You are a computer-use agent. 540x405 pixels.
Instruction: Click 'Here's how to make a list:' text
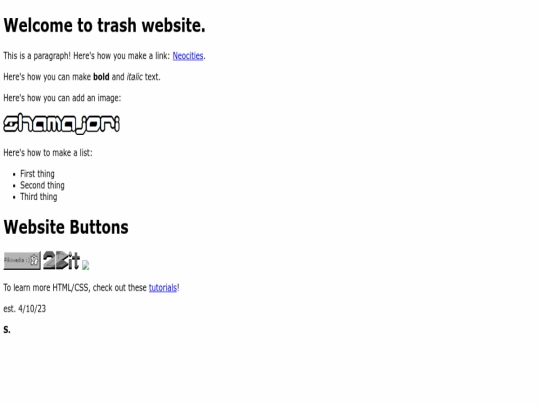tap(48, 153)
